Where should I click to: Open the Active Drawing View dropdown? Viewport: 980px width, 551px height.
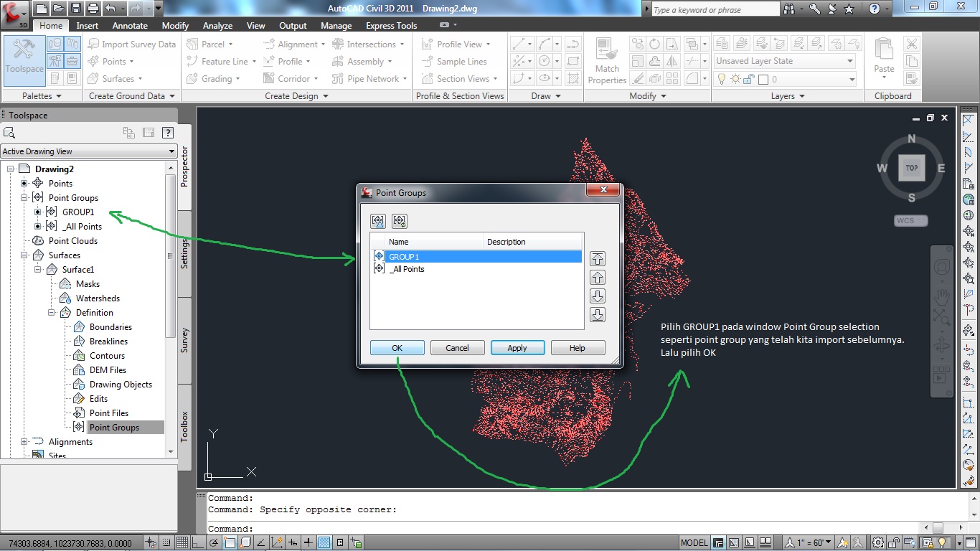88,151
